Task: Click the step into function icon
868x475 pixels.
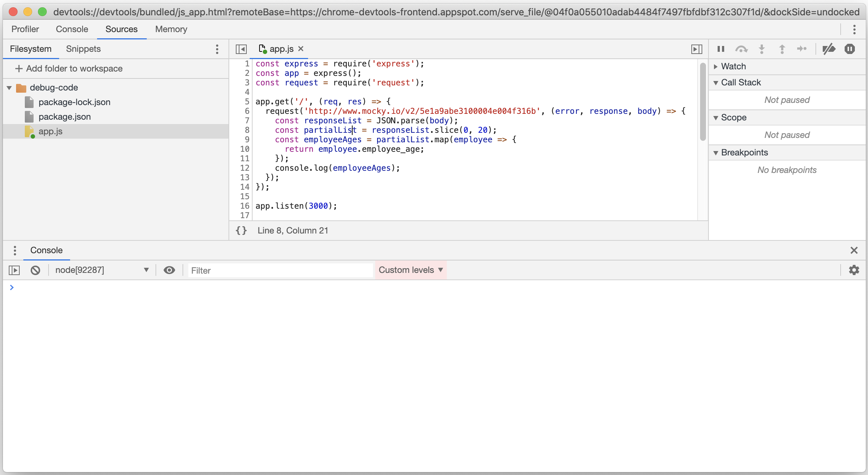Action: (x=761, y=49)
